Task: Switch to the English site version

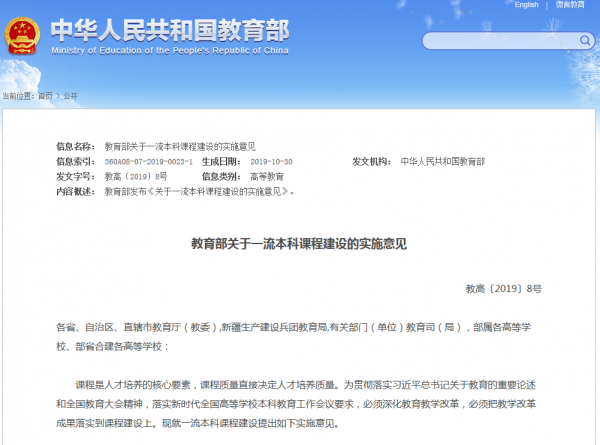Action: [526, 5]
